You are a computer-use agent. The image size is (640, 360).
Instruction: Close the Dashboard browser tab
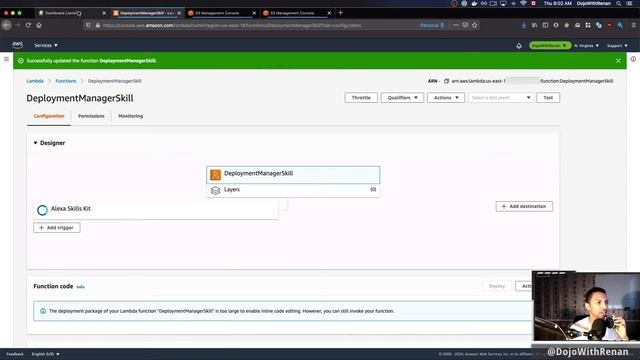point(104,13)
